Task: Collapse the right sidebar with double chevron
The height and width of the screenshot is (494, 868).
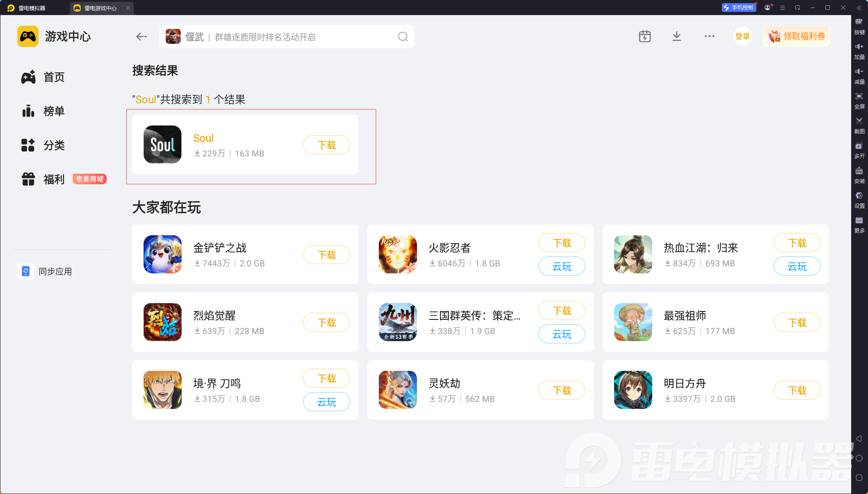Action: (x=859, y=8)
